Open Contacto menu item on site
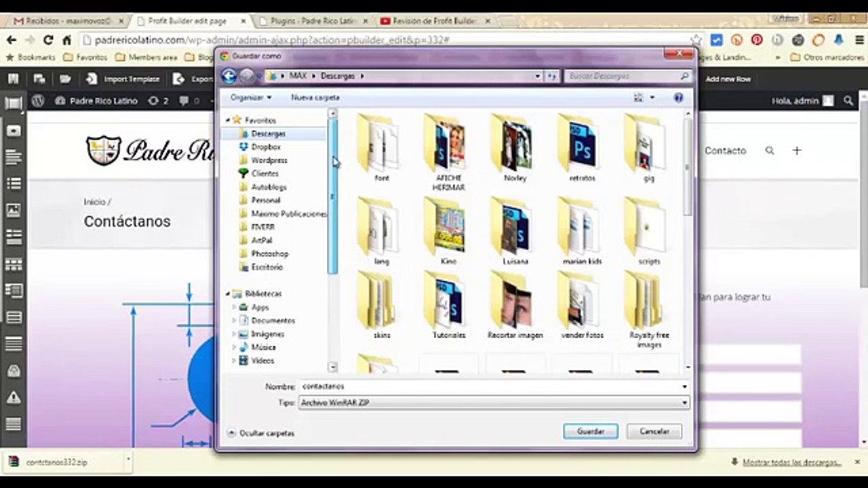The image size is (868, 488). pyautogui.click(x=725, y=150)
